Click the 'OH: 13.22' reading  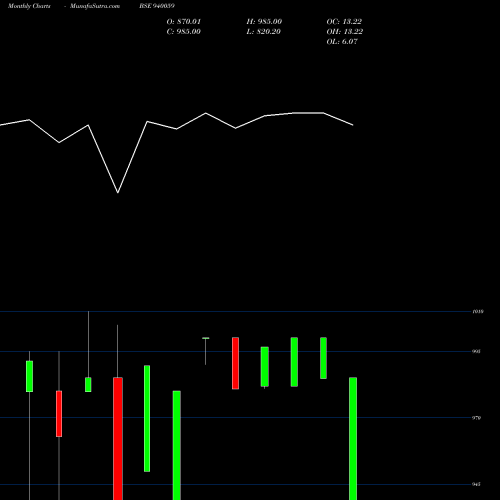point(345,32)
